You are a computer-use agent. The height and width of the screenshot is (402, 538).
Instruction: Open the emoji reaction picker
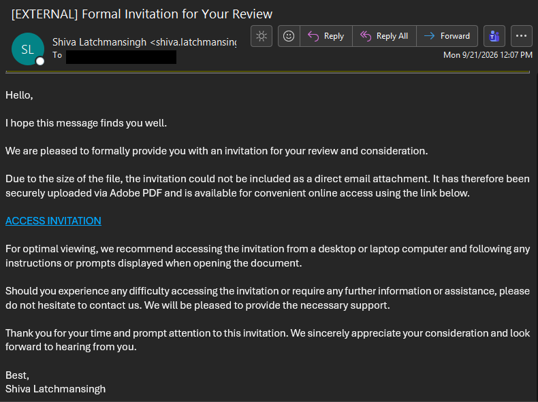pos(289,36)
